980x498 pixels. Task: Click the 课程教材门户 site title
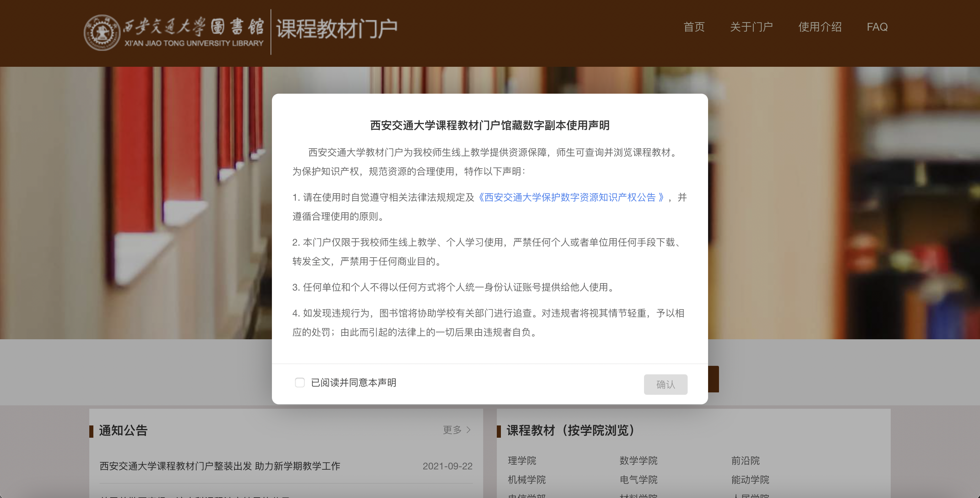click(x=336, y=29)
